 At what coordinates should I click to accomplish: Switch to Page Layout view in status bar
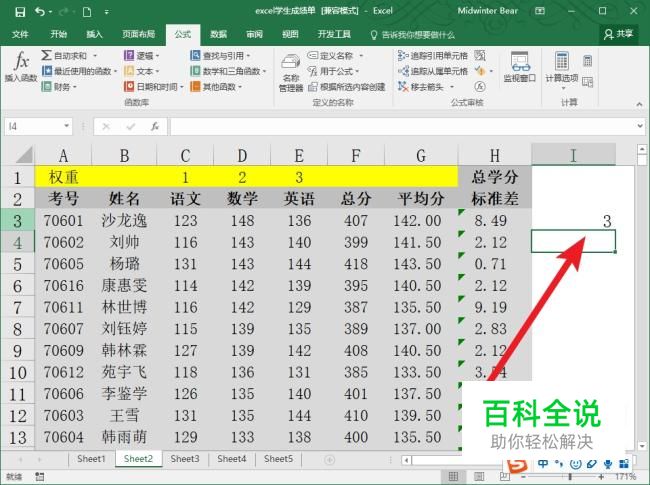[479, 477]
